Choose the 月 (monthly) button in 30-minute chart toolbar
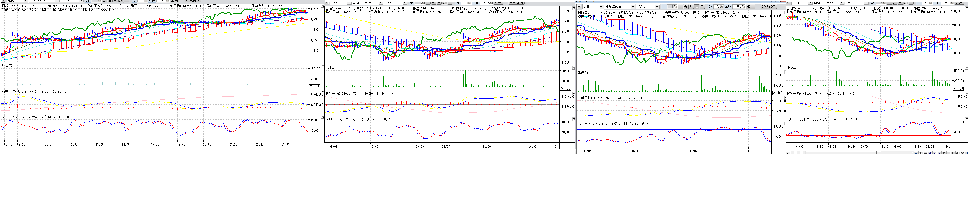This screenshot has width=980, height=209. (691, 7)
